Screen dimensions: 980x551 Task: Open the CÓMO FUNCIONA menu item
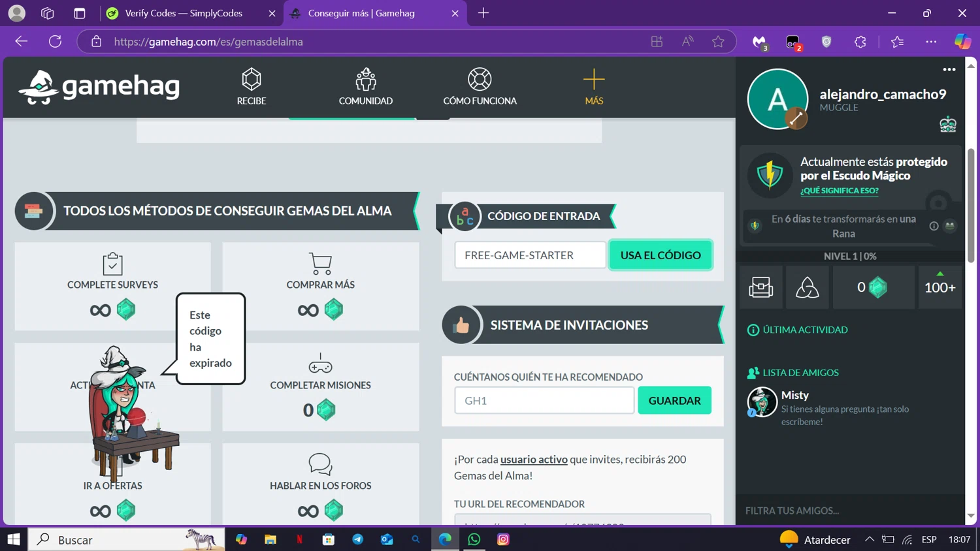(480, 86)
